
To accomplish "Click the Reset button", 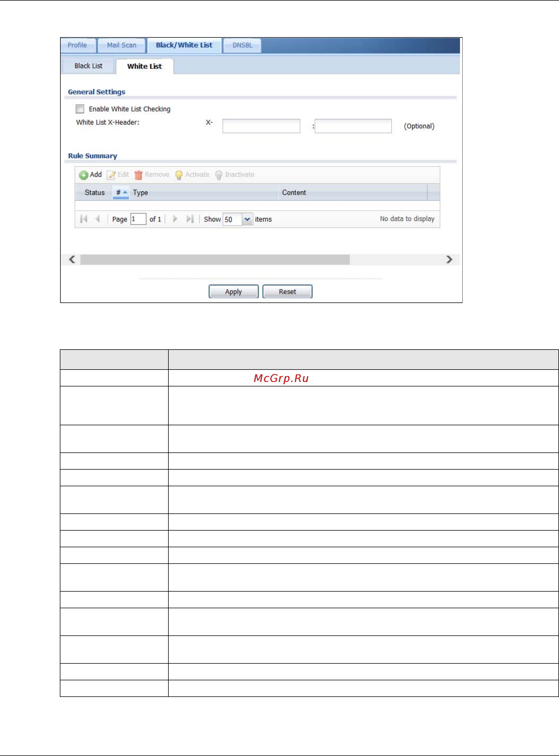I will coord(287,292).
